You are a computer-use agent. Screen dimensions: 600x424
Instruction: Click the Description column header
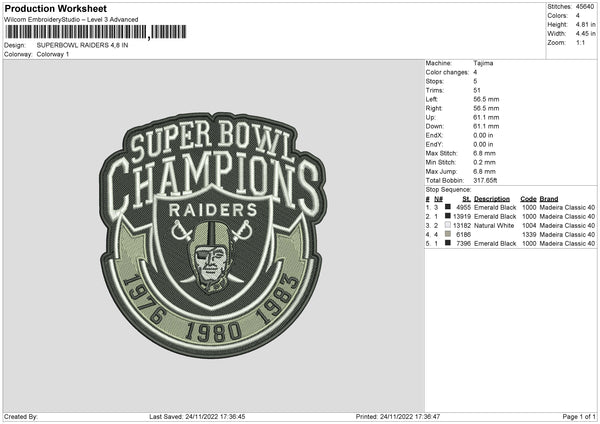(x=492, y=199)
